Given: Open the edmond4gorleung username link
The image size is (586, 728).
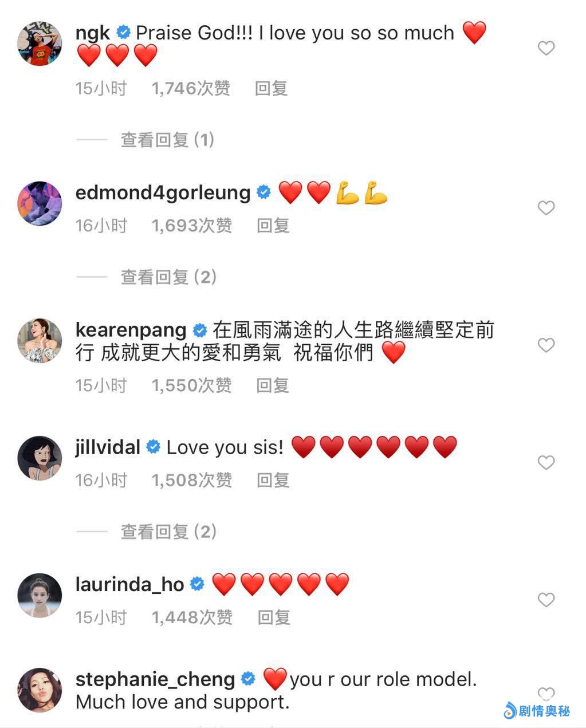Looking at the screenshot, I should [163, 193].
